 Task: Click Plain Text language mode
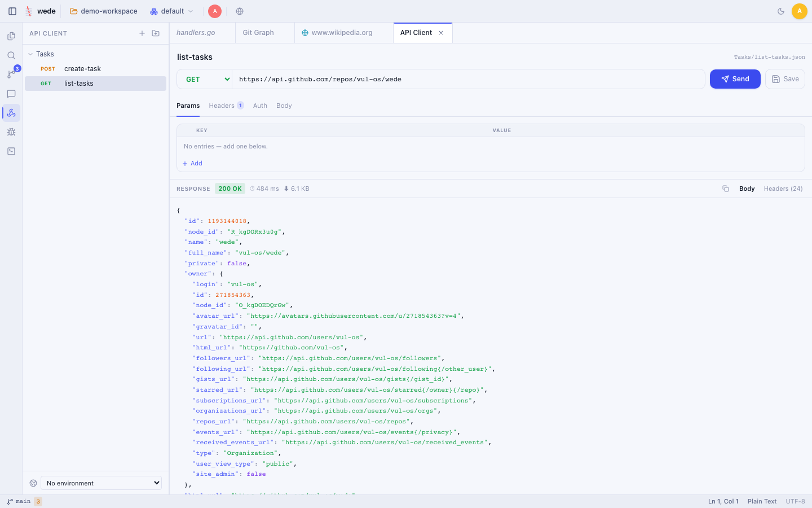click(x=762, y=501)
